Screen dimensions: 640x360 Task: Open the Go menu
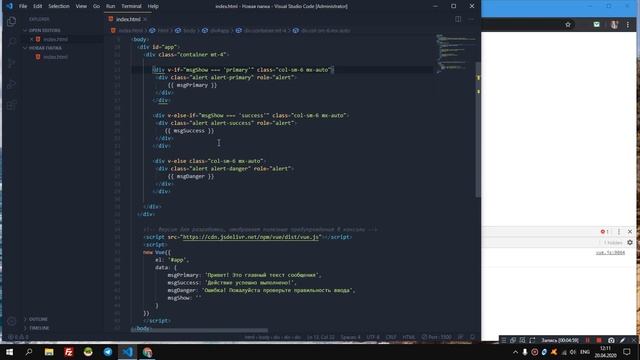click(96, 6)
